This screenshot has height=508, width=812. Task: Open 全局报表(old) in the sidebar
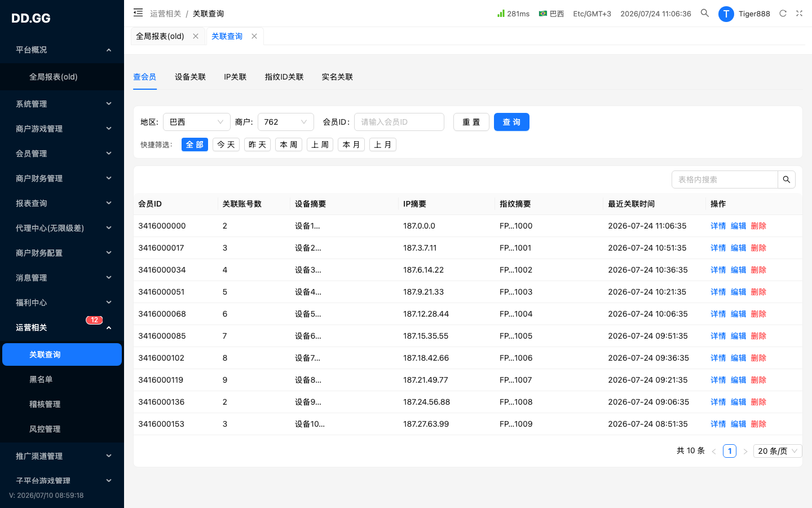(x=62, y=77)
